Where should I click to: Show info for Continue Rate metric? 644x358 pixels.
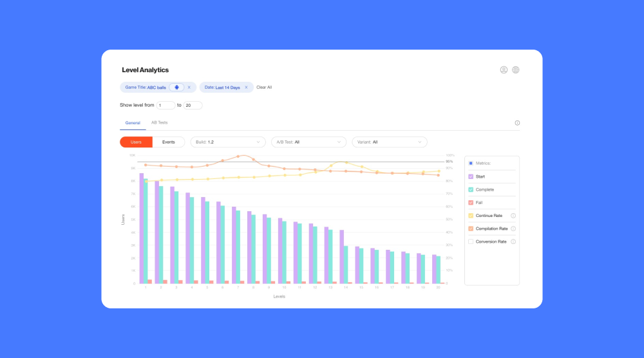(513, 216)
